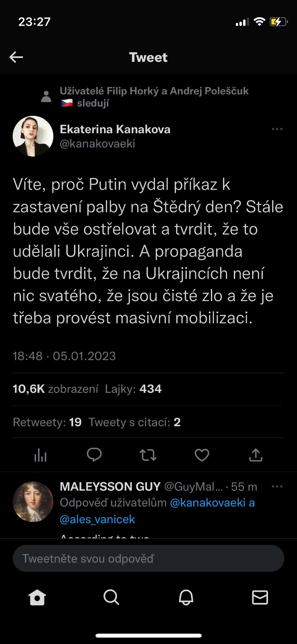Viewport: 297px width, 644px height.
Task: Like the tweet with the heart icon
Action: (202, 455)
